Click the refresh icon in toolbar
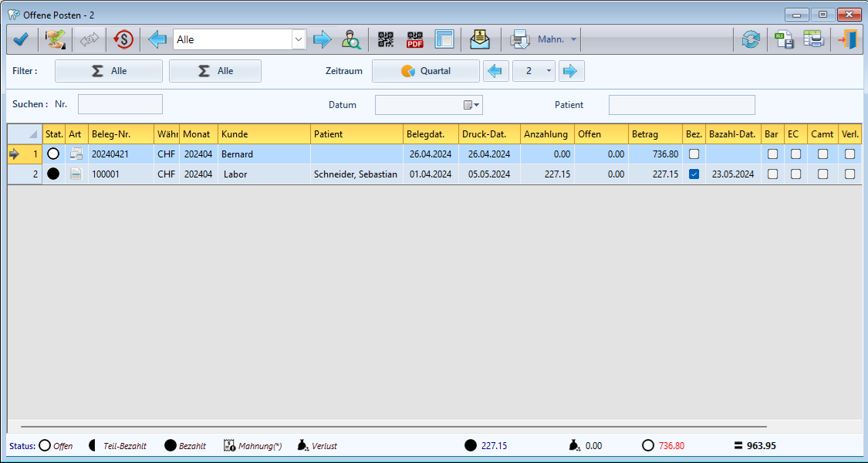 (x=750, y=39)
